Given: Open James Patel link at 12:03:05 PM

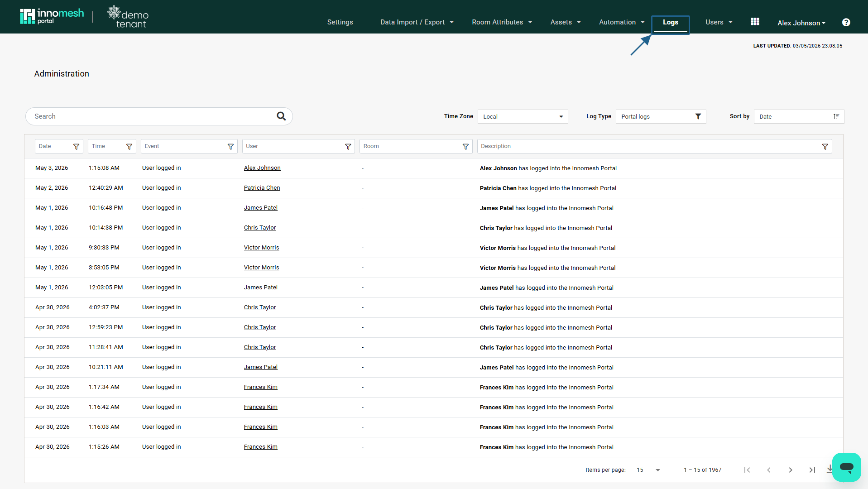Looking at the screenshot, I should tap(260, 288).
